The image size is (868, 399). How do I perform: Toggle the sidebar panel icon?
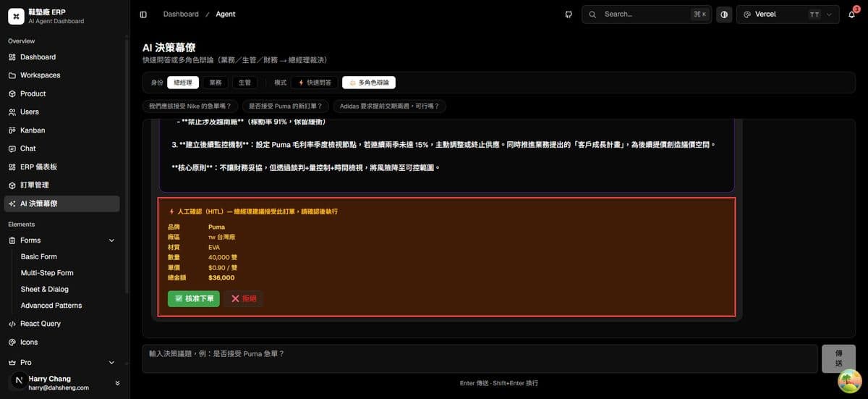[143, 14]
